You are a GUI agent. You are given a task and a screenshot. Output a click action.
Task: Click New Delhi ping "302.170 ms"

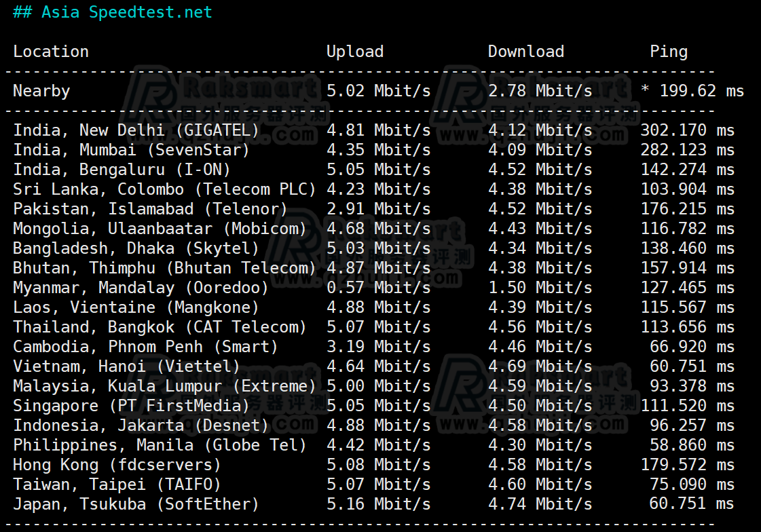tap(687, 130)
